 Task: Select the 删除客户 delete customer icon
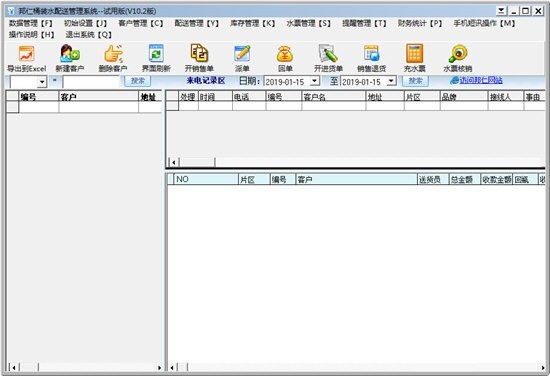pyautogui.click(x=113, y=54)
